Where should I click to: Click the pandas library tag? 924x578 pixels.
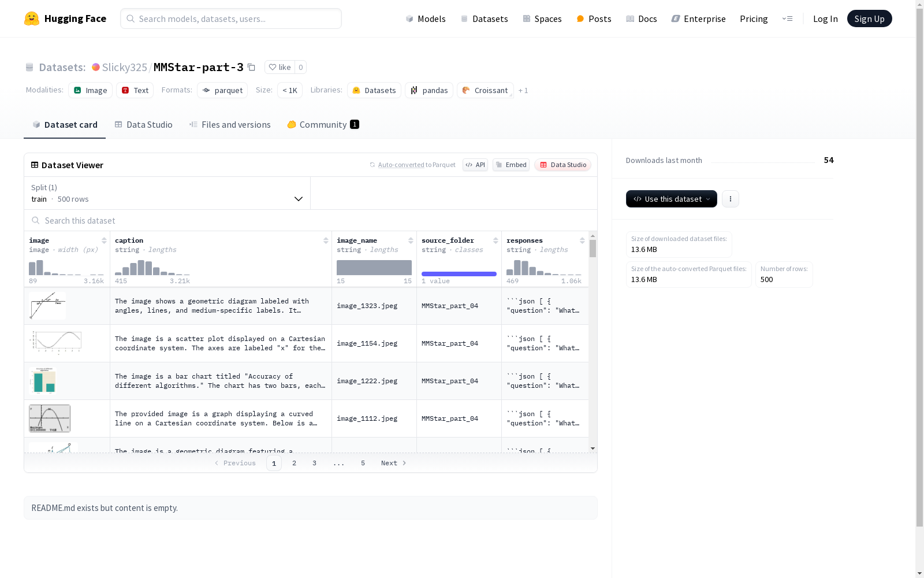point(429,90)
